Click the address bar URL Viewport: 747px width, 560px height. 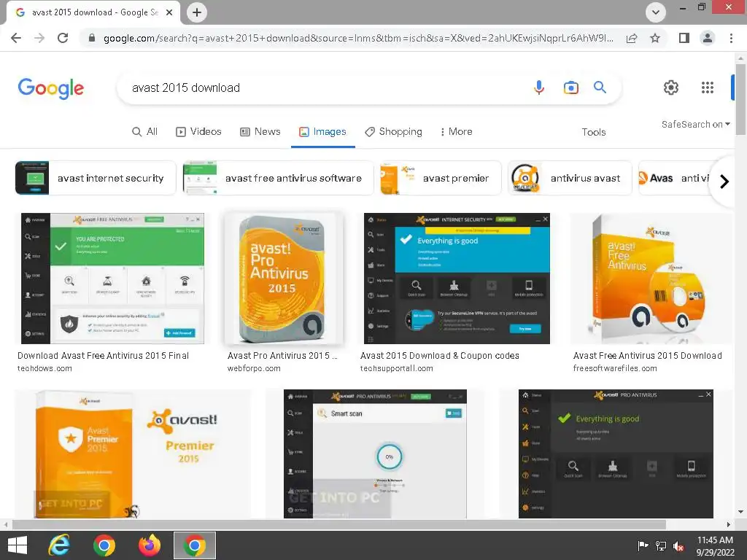(358, 38)
